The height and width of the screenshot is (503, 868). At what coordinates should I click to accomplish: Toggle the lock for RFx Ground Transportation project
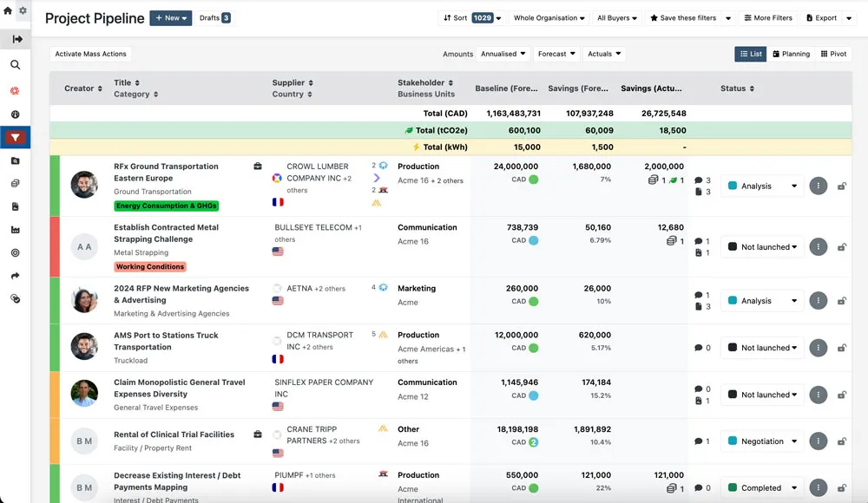click(841, 186)
